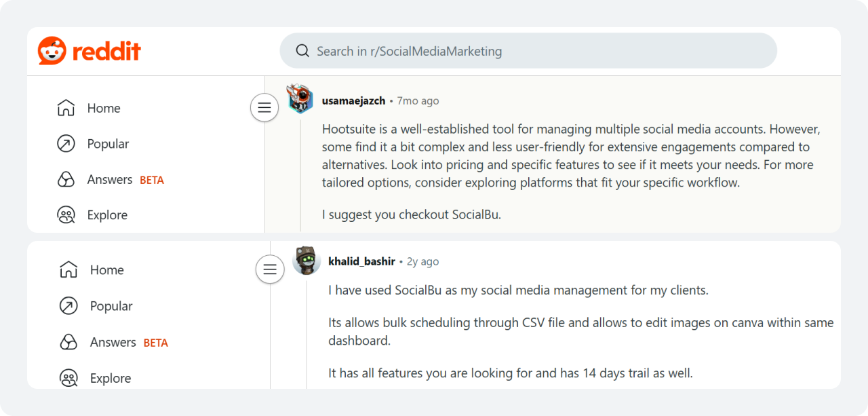The height and width of the screenshot is (416, 868).
Task: Focus the r/SocialMediaMarketing search field
Action: 528,51
